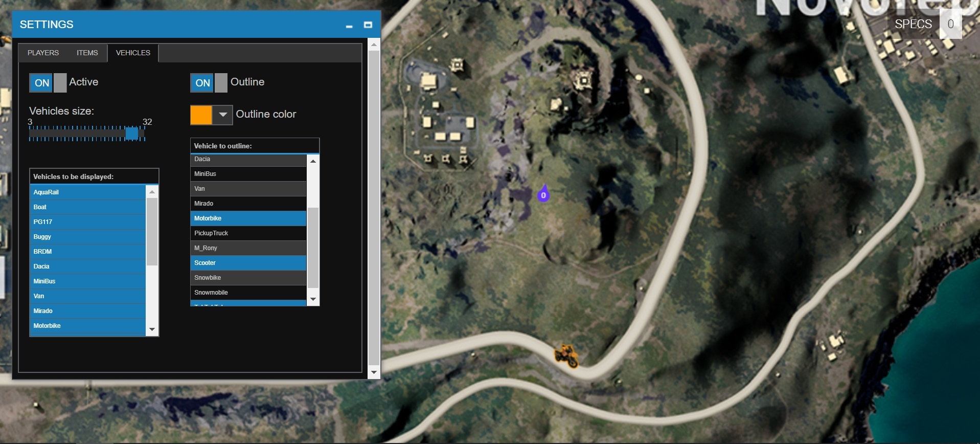Toggle the Active ON switch
The width and height of the screenshot is (980, 444).
click(x=48, y=83)
